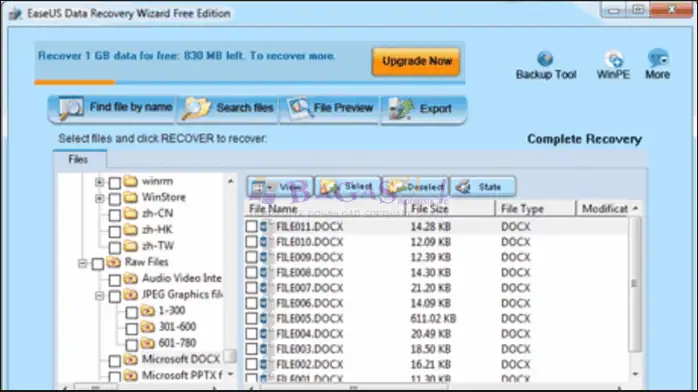Image resolution: width=698 pixels, height=392 pixels.
Task: Tick the 1-300 subfolder checkbox
Action: (132, 312)
